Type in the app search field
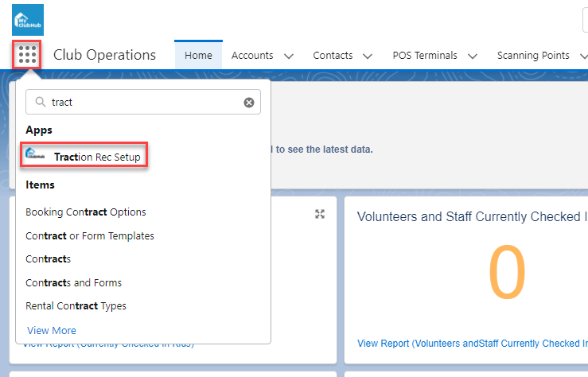Screen dimensions: 588x377 143,103
